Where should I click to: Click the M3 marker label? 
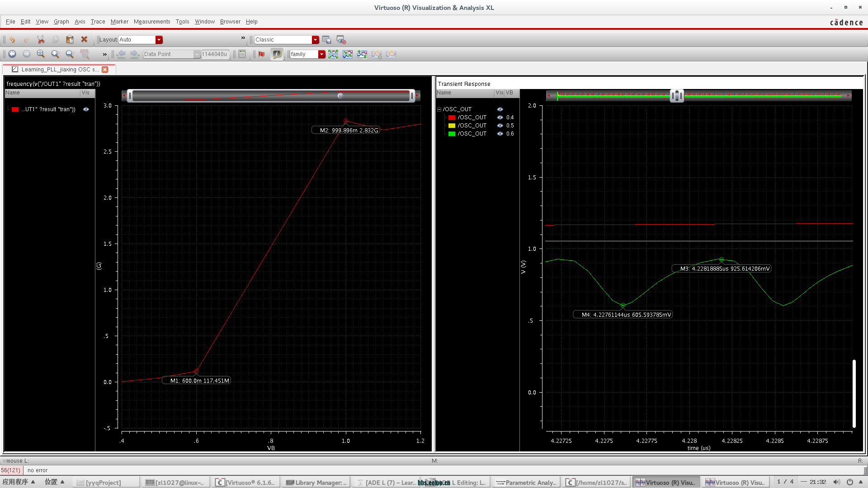tap(722, 269)
